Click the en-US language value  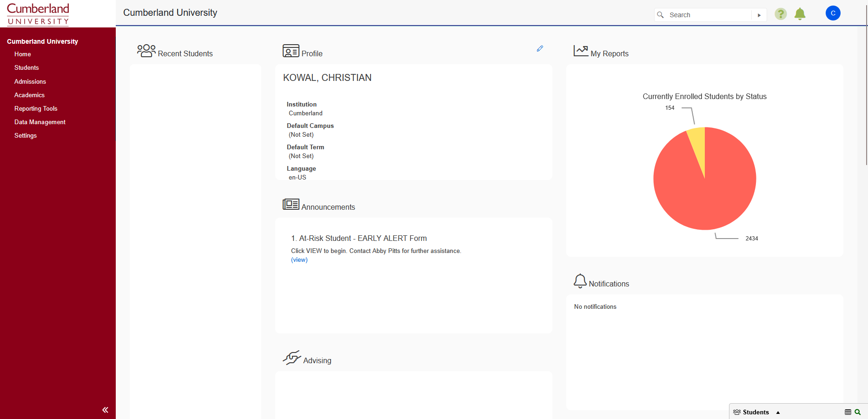click(x=298, y=177)
